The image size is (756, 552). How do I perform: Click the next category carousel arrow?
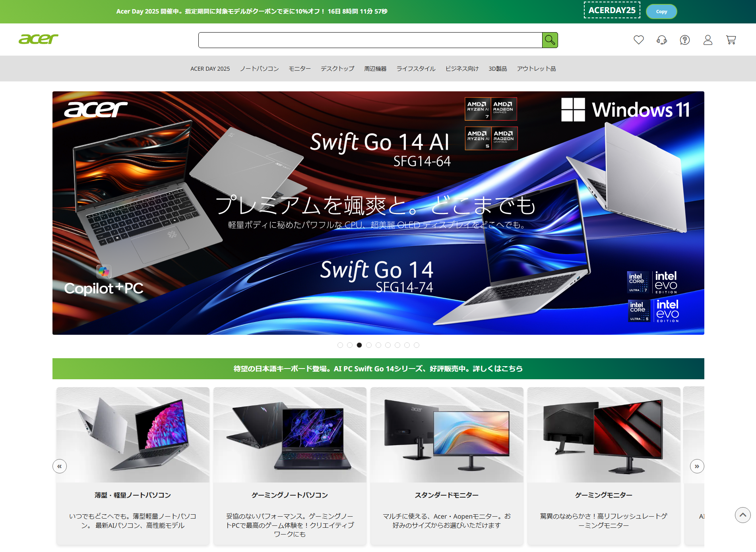coord(697,466)
